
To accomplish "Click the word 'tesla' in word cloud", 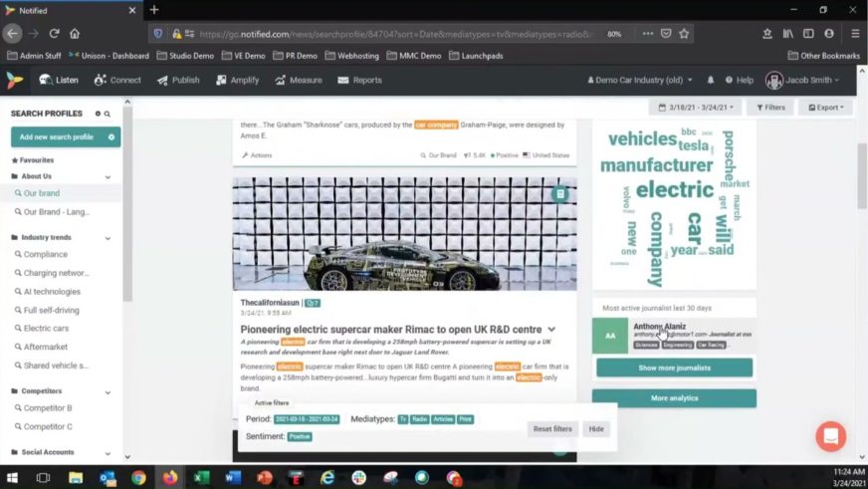I will pos(694,145).
